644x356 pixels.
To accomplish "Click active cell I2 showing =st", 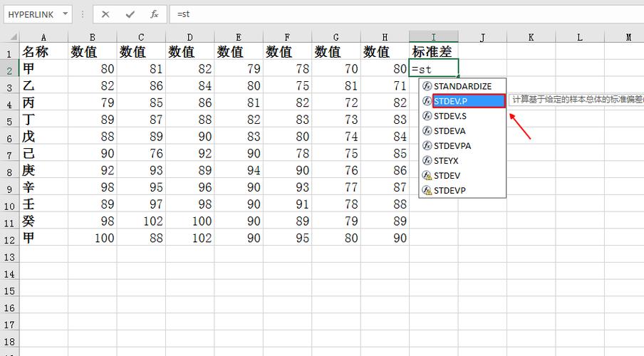I will point(434,68).
